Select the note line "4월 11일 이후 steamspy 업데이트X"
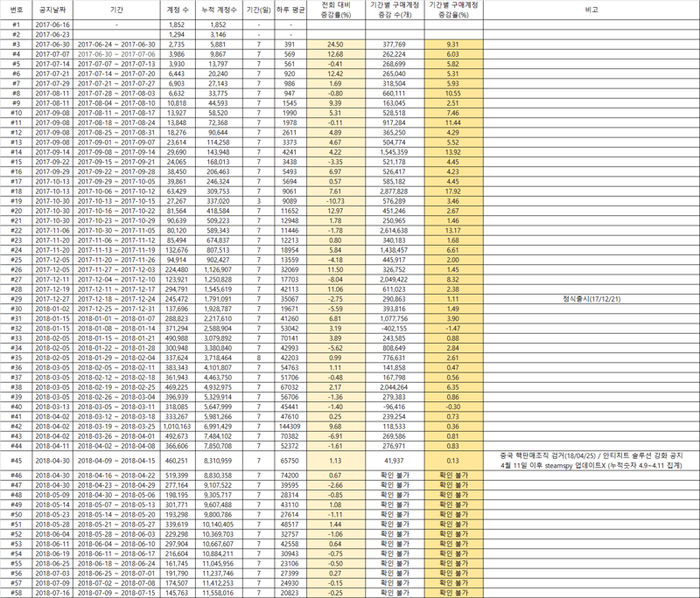Viewport: 700px width, 598px height. click(x=591, y=466)
